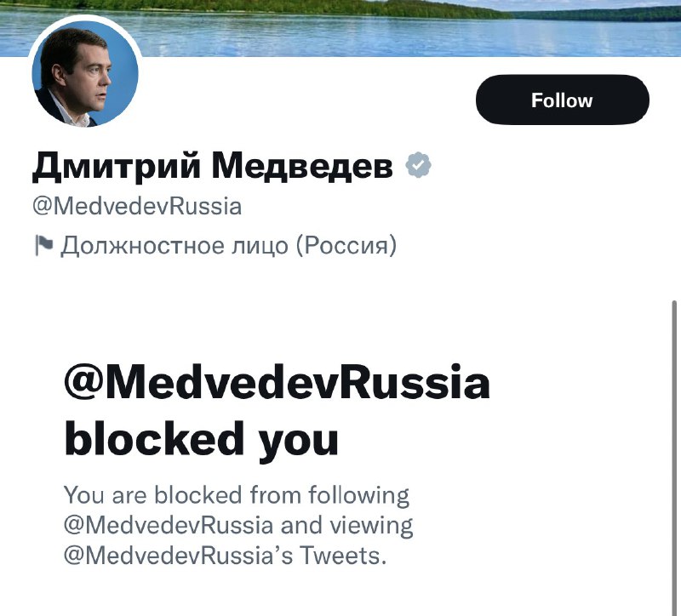681x616 pixels.
Task: Click the flag icon beside Должностное лицо
Action: tap(43, 245)
